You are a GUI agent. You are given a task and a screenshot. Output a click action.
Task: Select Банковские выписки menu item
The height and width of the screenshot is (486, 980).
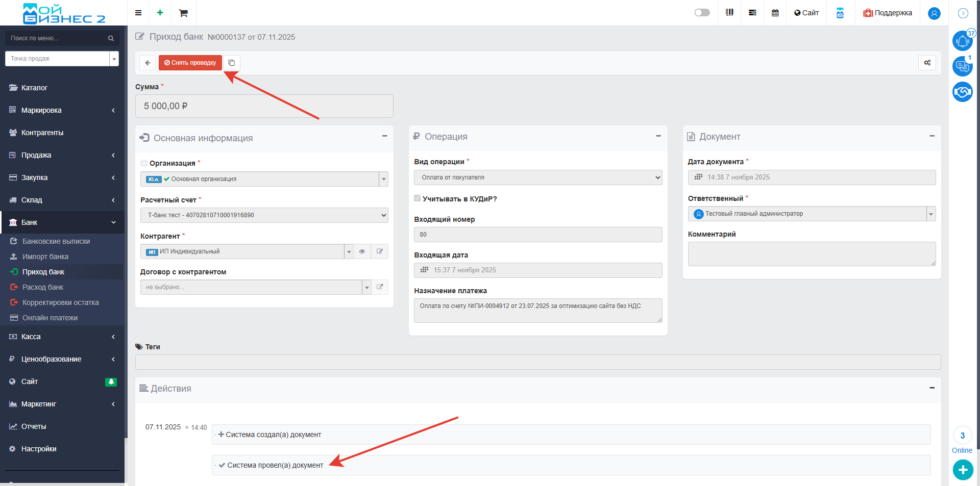pos(56,241)
